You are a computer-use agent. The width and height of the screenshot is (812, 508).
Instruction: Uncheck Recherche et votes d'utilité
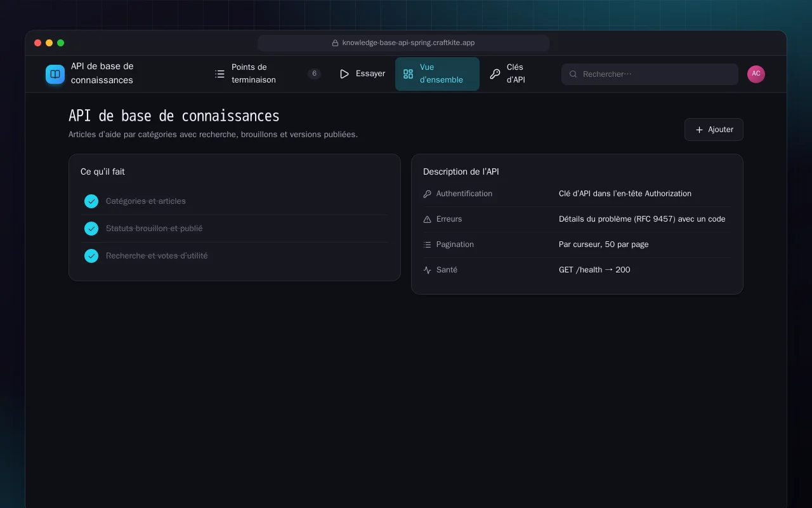point(91,256)
